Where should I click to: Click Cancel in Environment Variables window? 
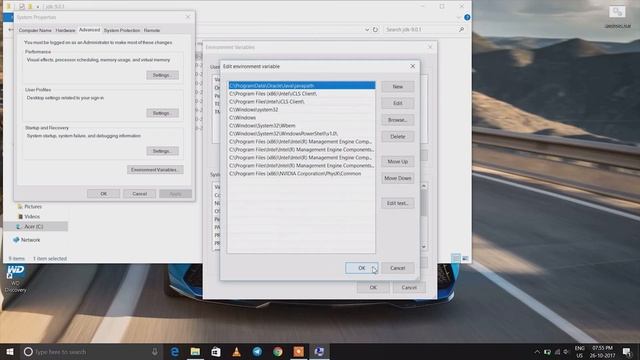point(409,288)
